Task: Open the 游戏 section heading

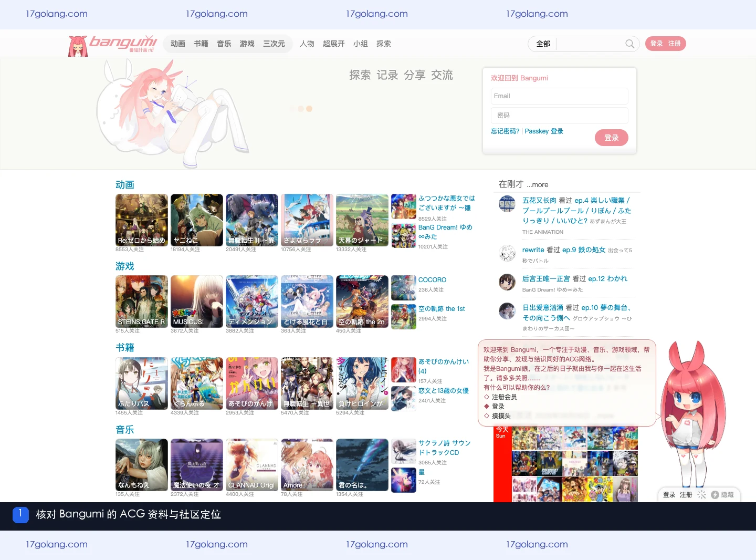Action: 125,266
